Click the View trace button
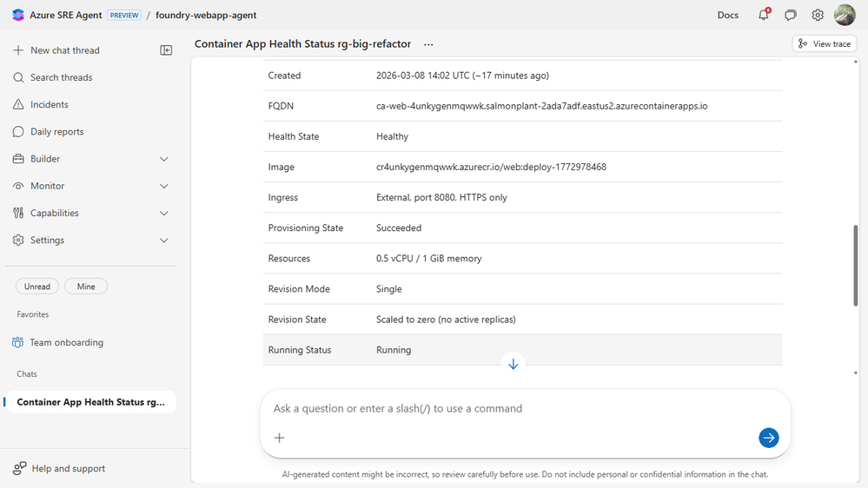 [x=825, y=44]
